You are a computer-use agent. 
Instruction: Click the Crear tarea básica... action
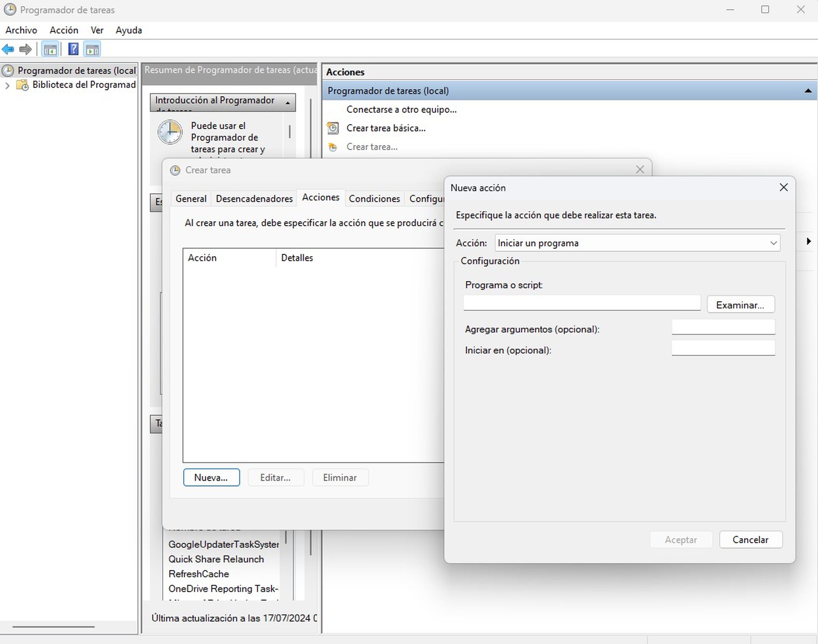[386, 128]
